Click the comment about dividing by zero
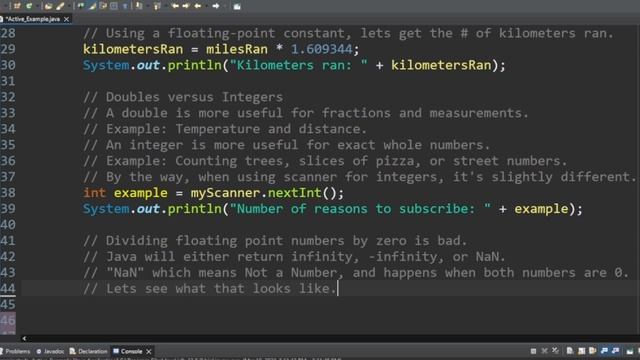640x360 pixels. tap(275, 241)
